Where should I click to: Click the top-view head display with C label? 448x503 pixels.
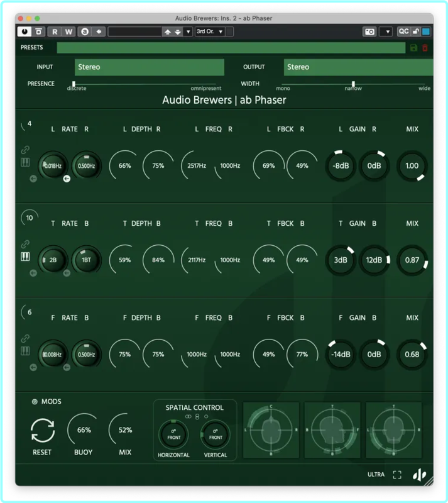tap(271, 430)
